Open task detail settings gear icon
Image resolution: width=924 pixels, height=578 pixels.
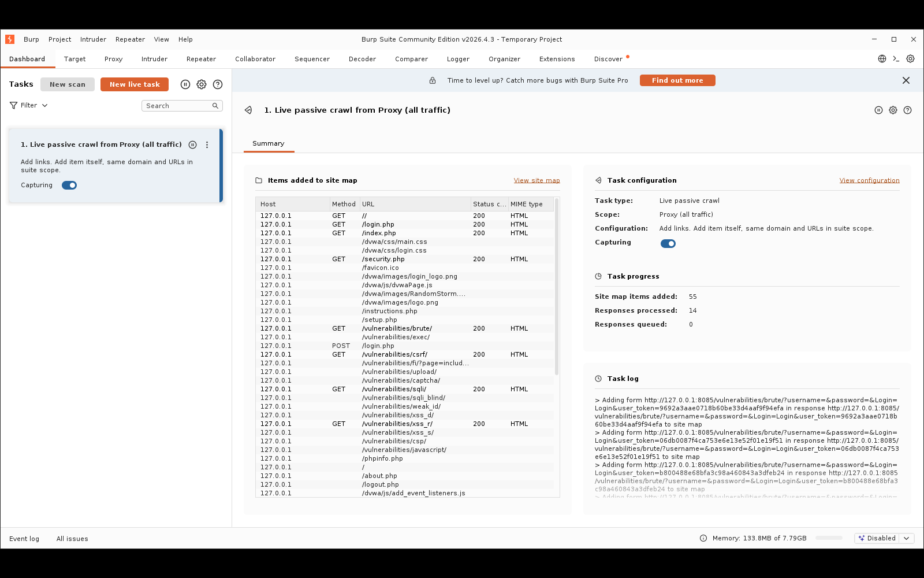pos(893,110)
